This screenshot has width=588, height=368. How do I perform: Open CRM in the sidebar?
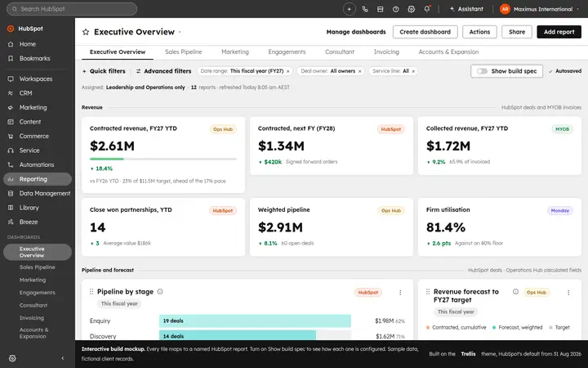tap(38, 93)
